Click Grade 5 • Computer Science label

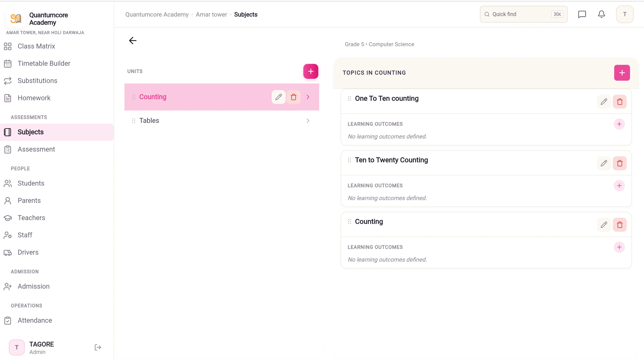(380, 44)
